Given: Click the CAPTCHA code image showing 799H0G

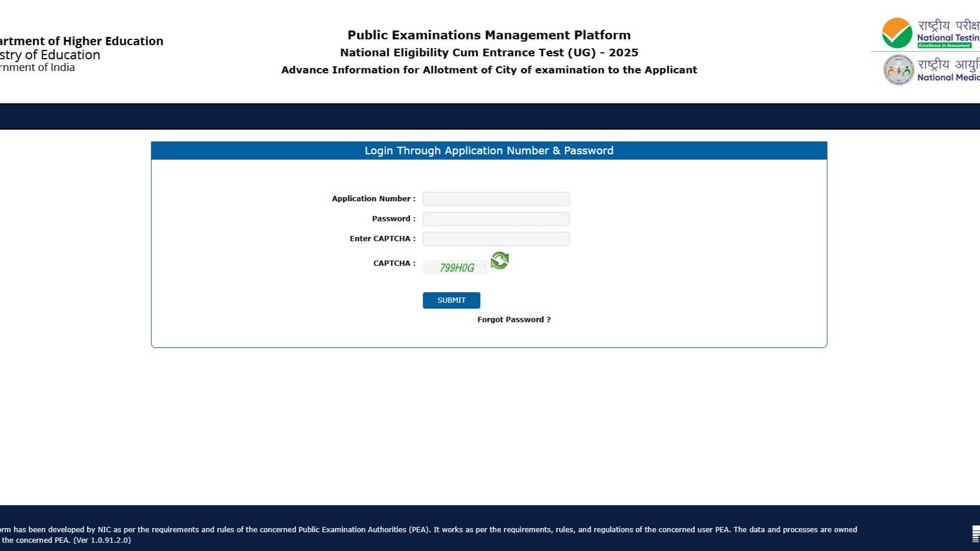Looking at the screenshot, I should click(x=455, y=268).
